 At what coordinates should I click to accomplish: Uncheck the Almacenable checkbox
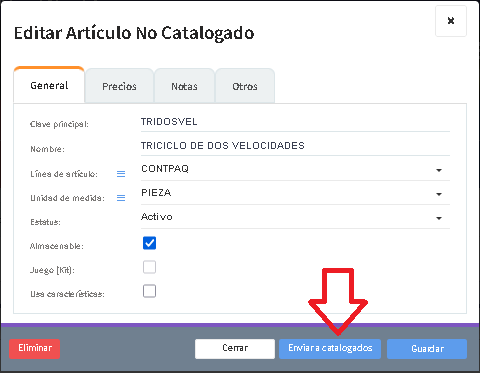pos(149,243)
